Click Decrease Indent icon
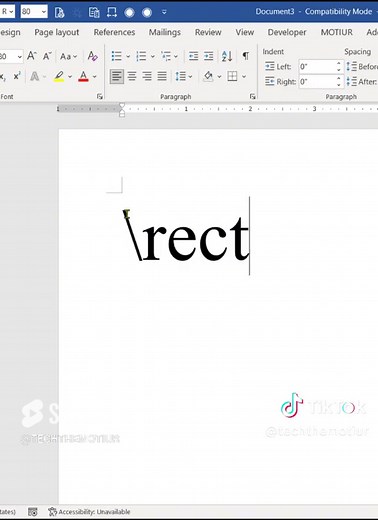 [x=193, y=56]
